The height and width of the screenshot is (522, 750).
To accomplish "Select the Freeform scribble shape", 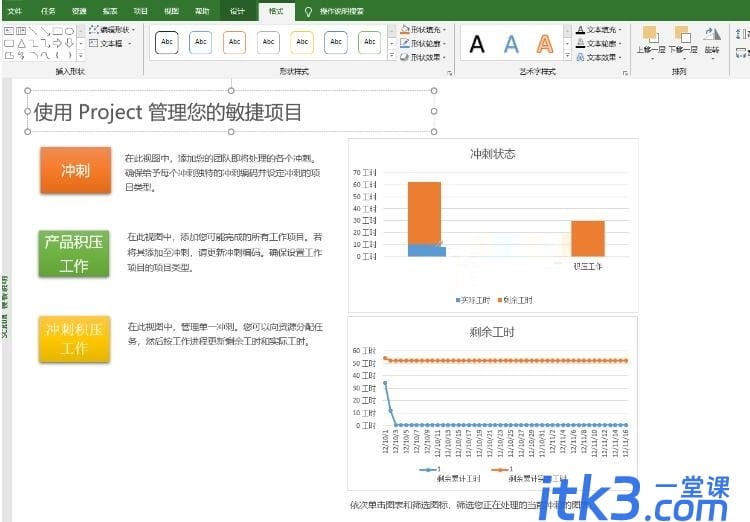I will pyautogui.click(x=21, y=56).
